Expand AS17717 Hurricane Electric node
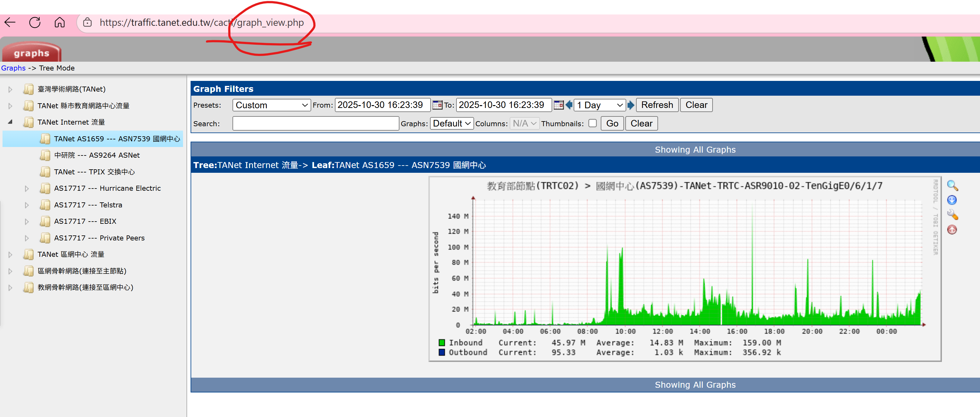The width and height of the screenshot is (980, 417). tap(27, 188)
